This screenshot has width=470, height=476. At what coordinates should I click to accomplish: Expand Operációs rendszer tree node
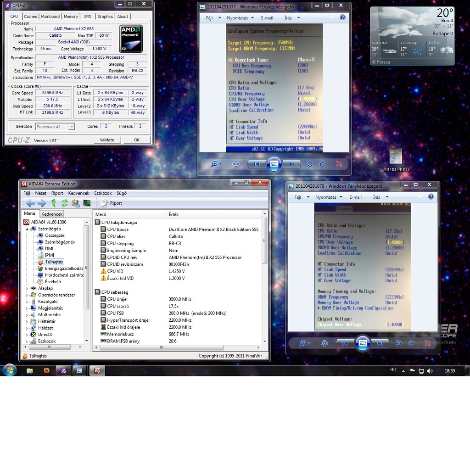click(27, 295)
